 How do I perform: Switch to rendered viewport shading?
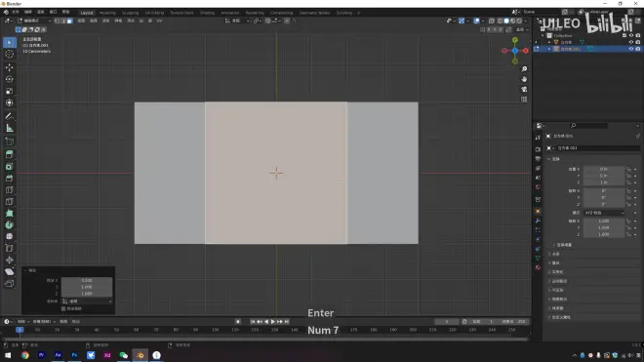click(519, 20)
